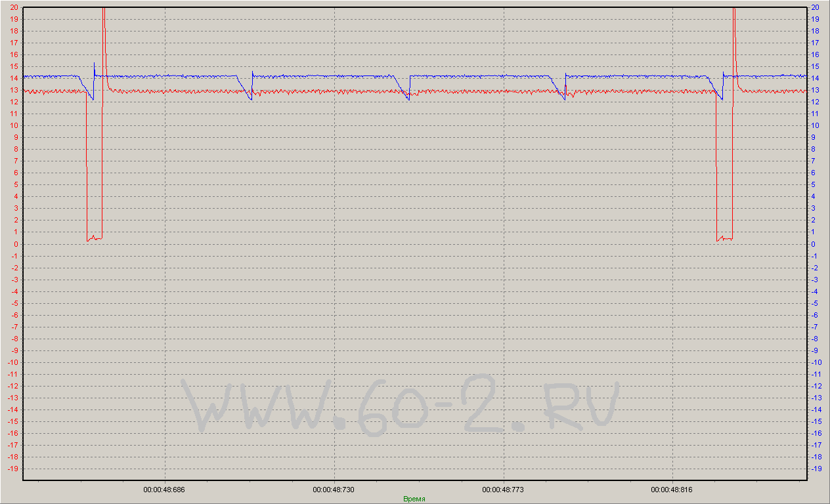Click the 00:00:48:730 time label
The height and width of the screenshot is (504, 830).
[x=334, y=490]
